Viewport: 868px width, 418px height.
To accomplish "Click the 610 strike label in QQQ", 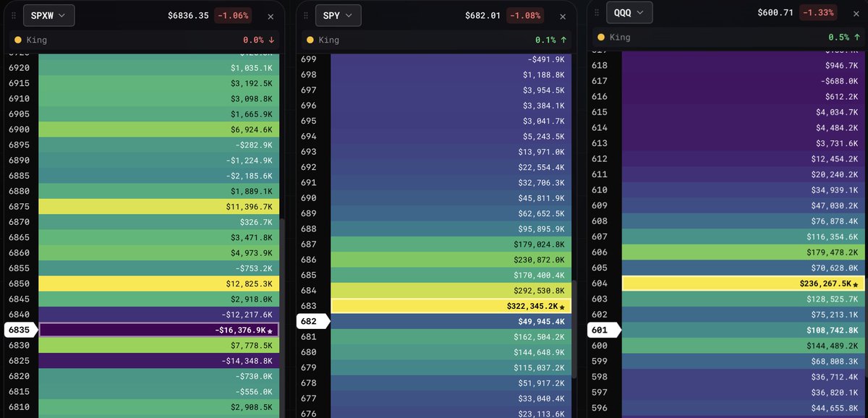I will point(600,190).
